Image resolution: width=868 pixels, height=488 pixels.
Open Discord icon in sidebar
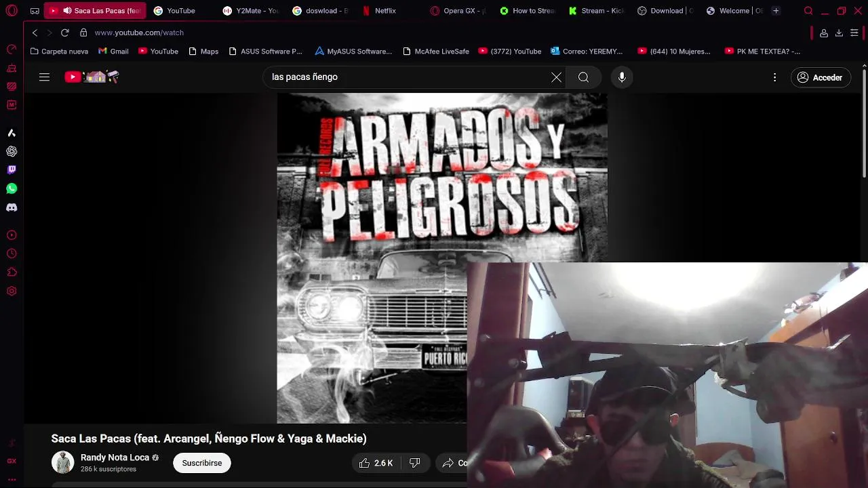tap(12, 207)
